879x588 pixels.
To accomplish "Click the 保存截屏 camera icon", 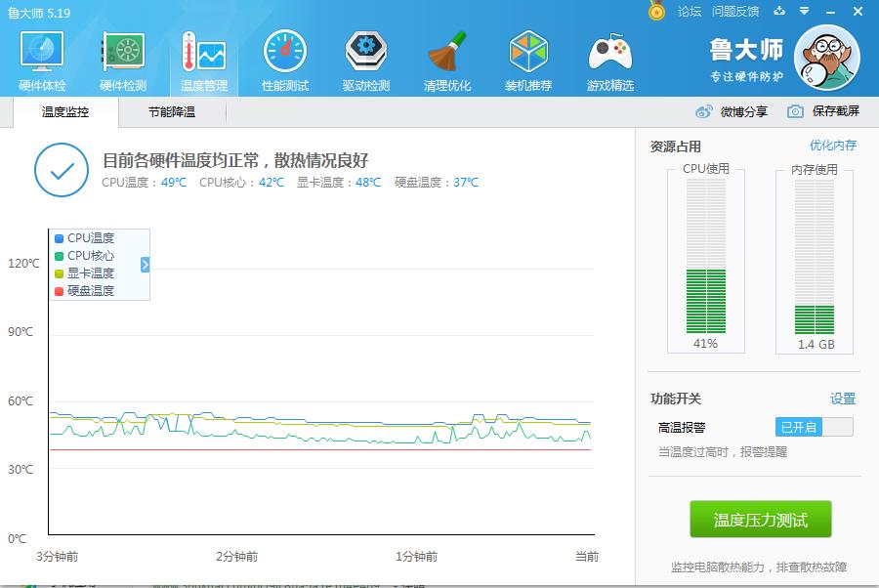I will (793, 111).
